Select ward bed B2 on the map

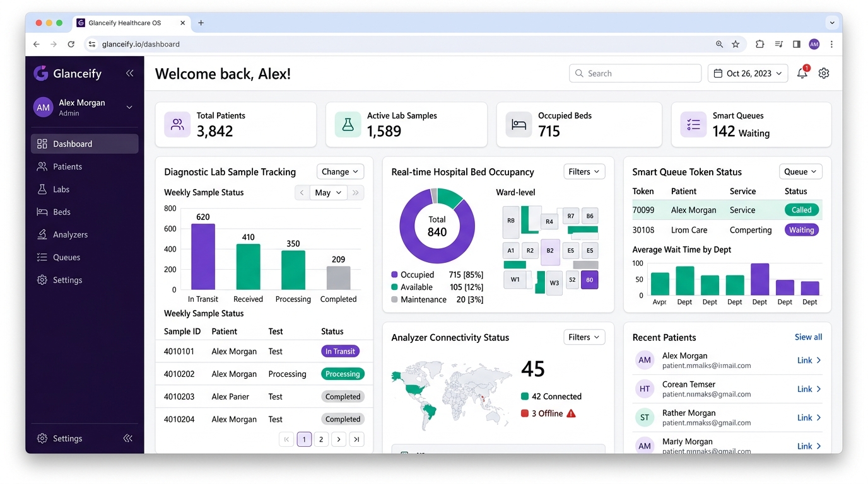[550, 251]
